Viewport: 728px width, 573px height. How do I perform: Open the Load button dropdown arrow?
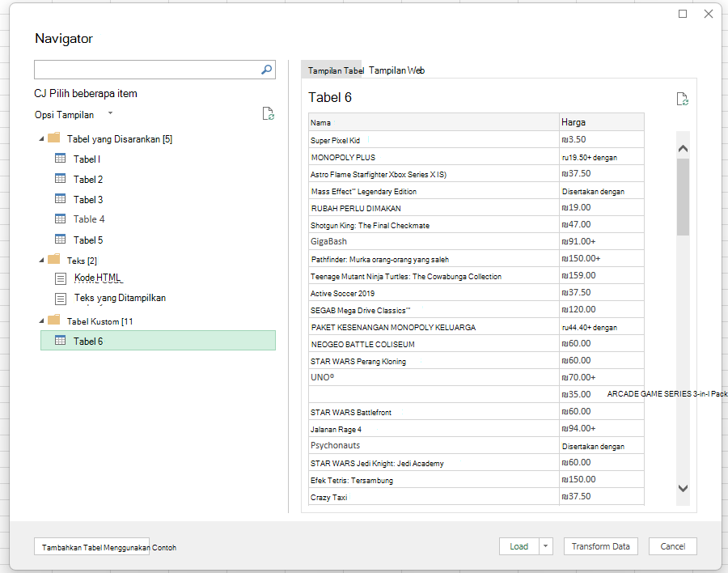(x=546, y=546)
